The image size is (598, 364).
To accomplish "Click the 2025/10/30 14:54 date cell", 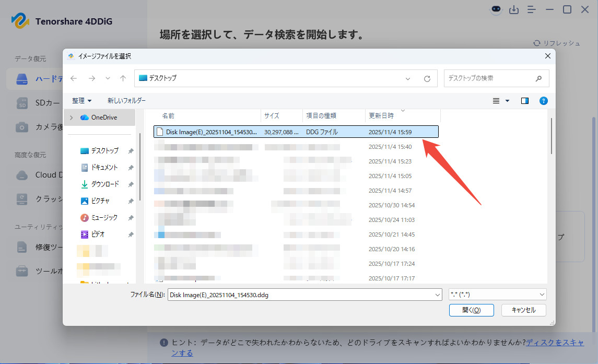I will click(x=392, y=205).
